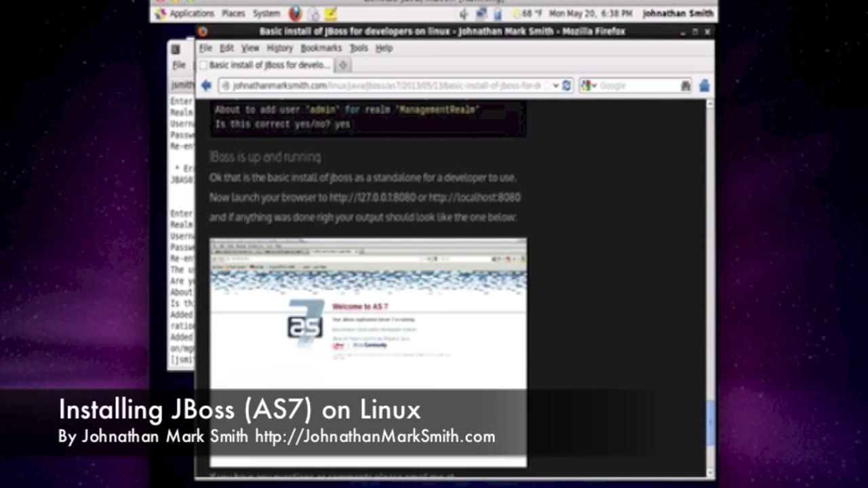Open Firefox History menu
This screenshot has height=488, width=868.
click(279, 48)
